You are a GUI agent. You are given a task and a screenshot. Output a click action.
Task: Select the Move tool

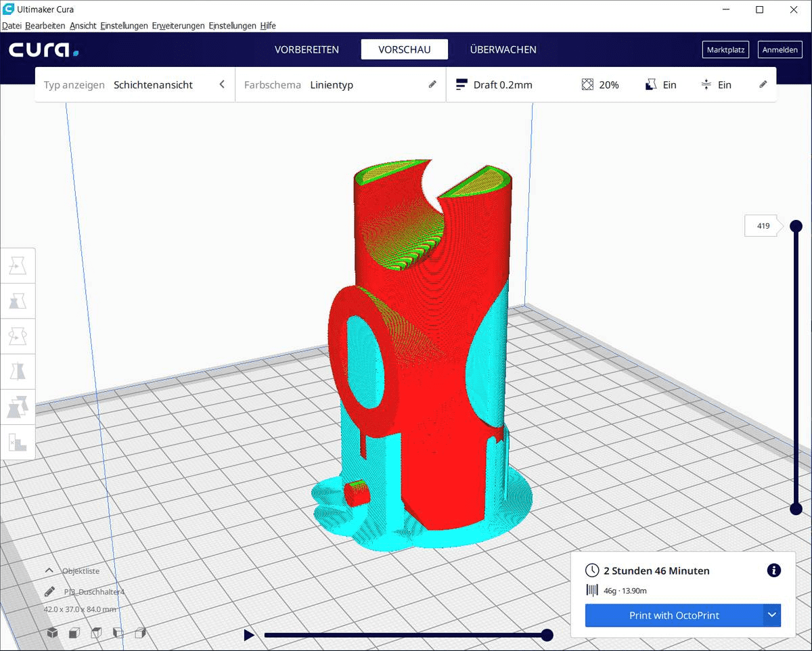point(18,265)
